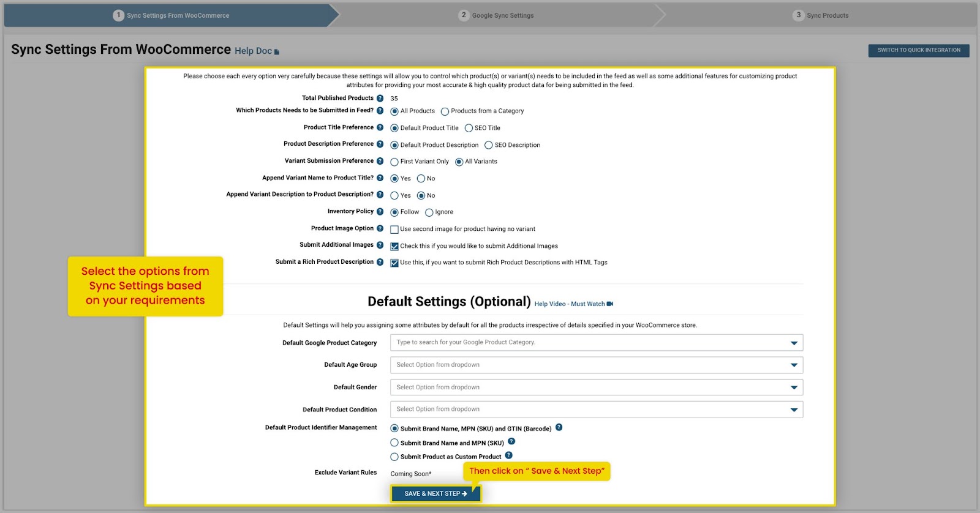
Task: Click the Coming Soon* text
Action: pos(411,474)
